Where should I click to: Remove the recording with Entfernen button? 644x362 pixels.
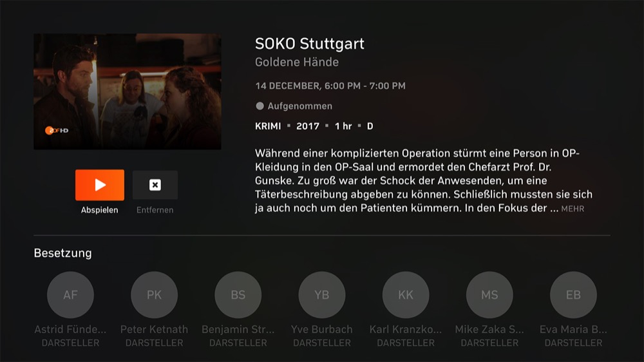pos(155,185)
